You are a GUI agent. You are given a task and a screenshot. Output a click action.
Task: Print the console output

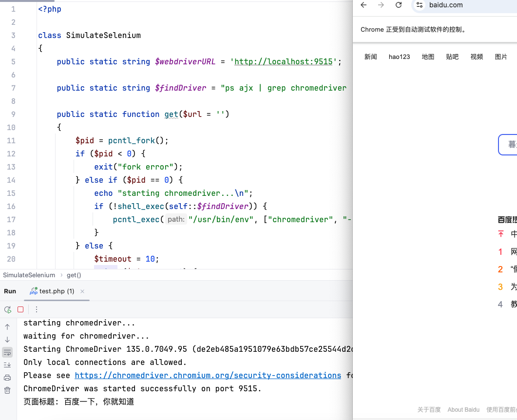click(x=7, y=378)
